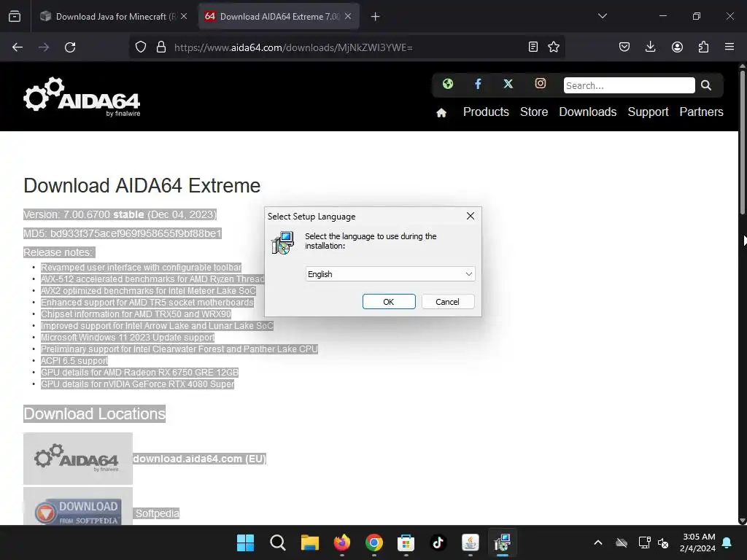Viewport: 747px width, 560px height.
Task: Open the notifications bell
Action: [x=727, y=542]
